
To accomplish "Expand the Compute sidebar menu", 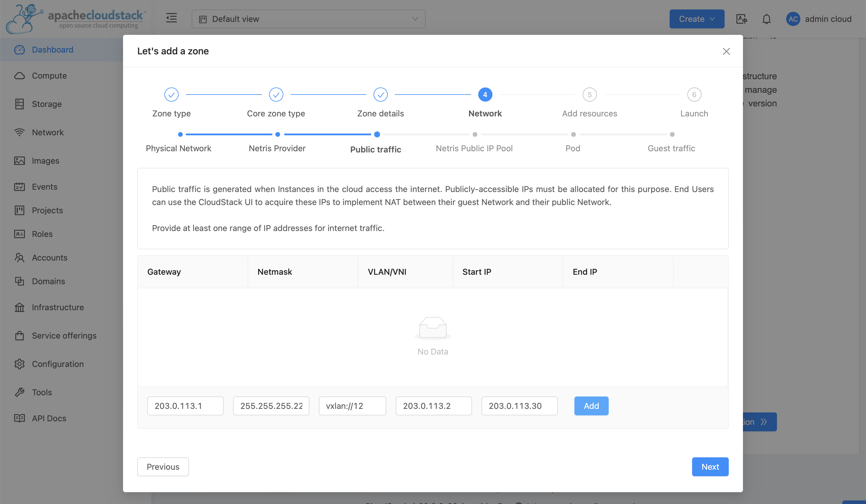I will pos(49,76).
